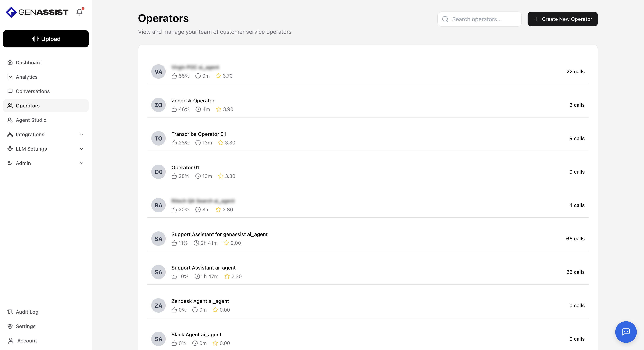Click the Conversations speech bubble icon

pyautogui.click(x=10, y=91)
